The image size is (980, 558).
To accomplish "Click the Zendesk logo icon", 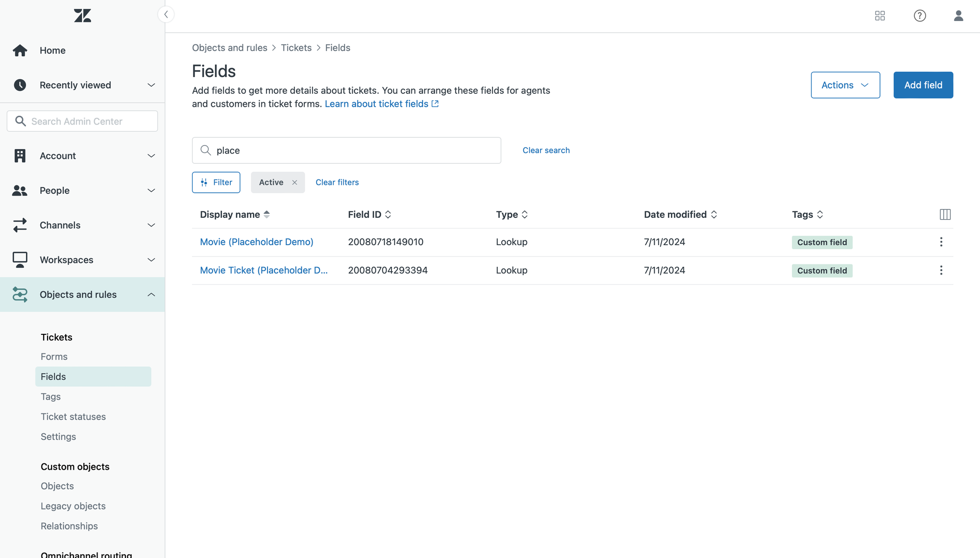I will [x=82, y=16].
